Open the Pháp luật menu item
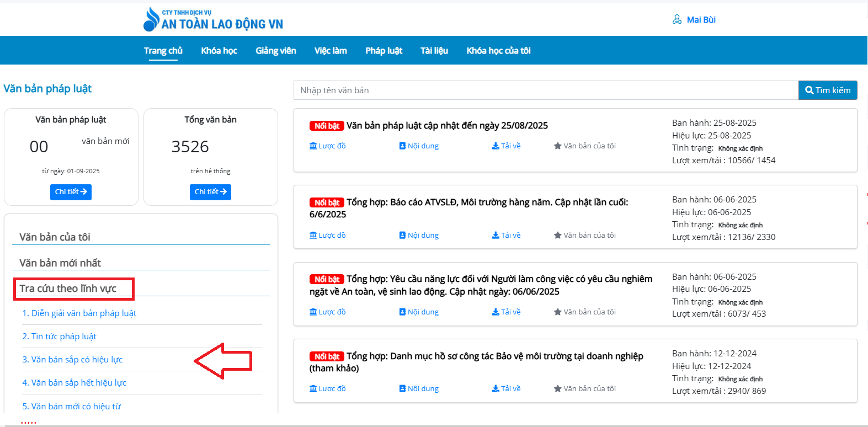 pos(384,51)
